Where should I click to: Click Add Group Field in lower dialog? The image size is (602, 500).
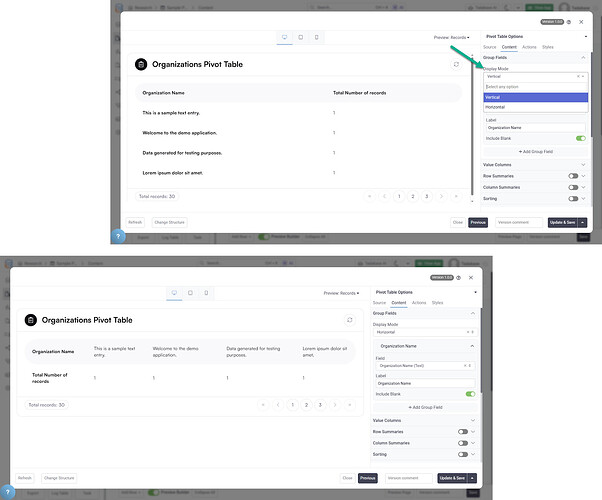coord(425,407)
